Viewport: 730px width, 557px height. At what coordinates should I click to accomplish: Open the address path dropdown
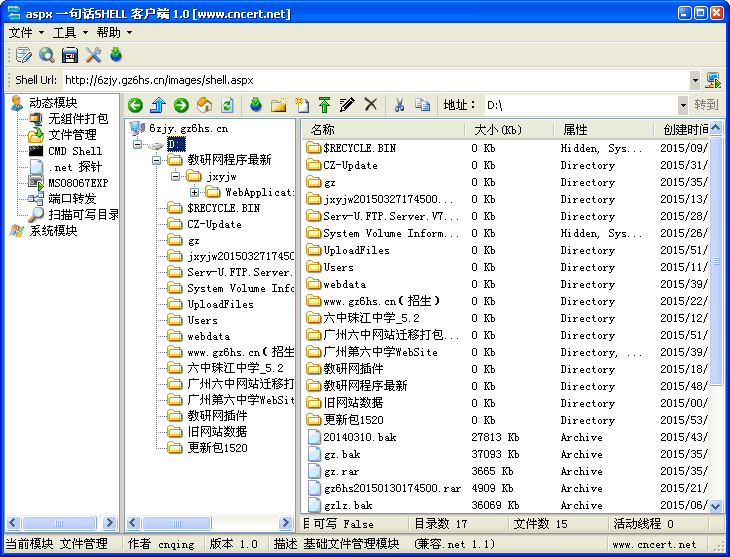683,105
